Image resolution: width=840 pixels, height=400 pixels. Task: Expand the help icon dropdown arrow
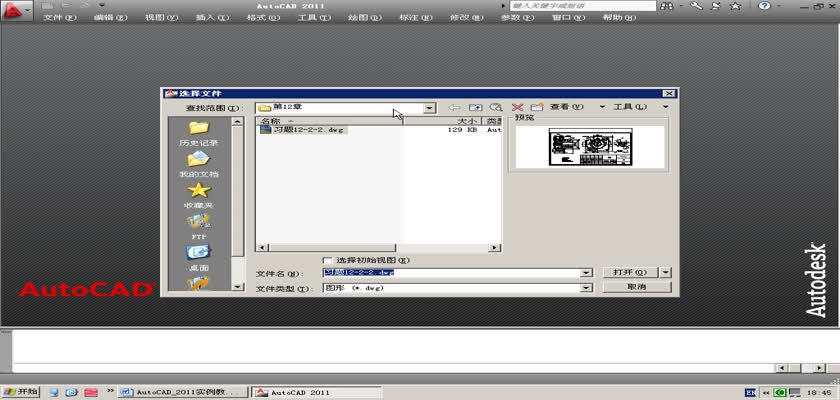coord(777,6)
